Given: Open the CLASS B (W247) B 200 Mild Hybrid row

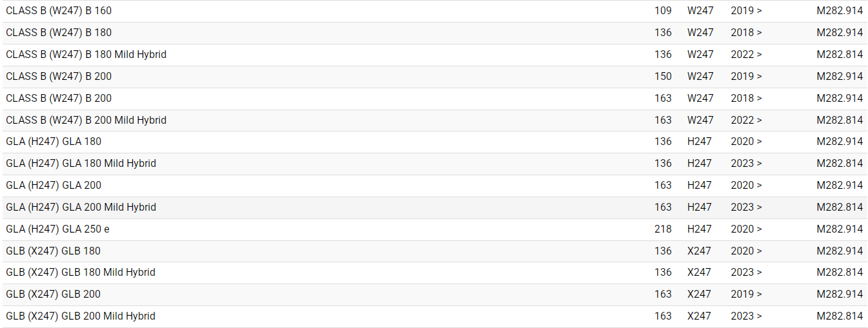Looking at the screenshot, I should tap(86, 121).
